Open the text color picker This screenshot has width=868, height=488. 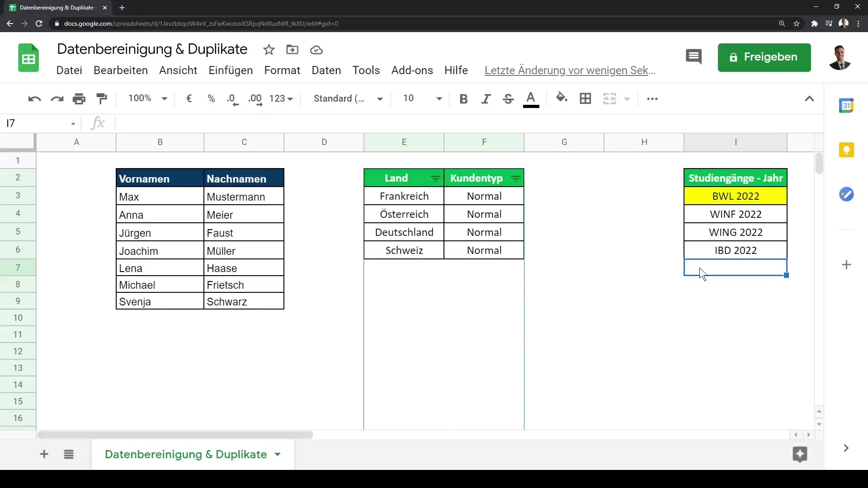click(x=531, y=99)
